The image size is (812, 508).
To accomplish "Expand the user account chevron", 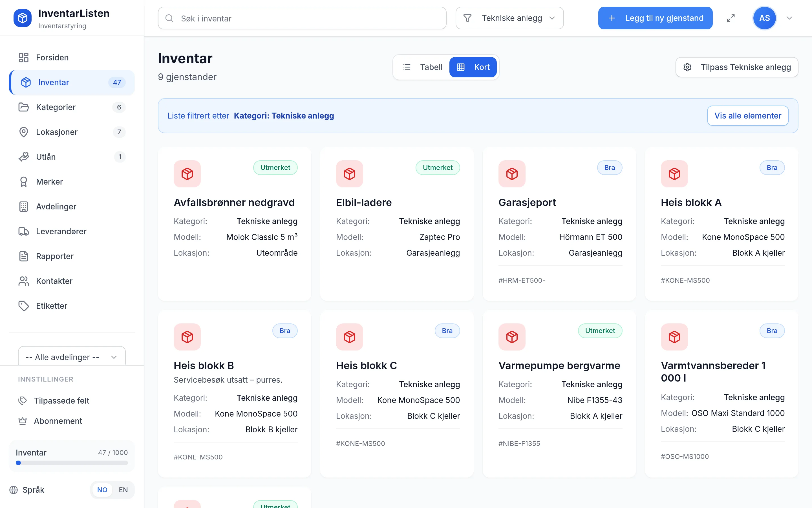I will 789,18.
